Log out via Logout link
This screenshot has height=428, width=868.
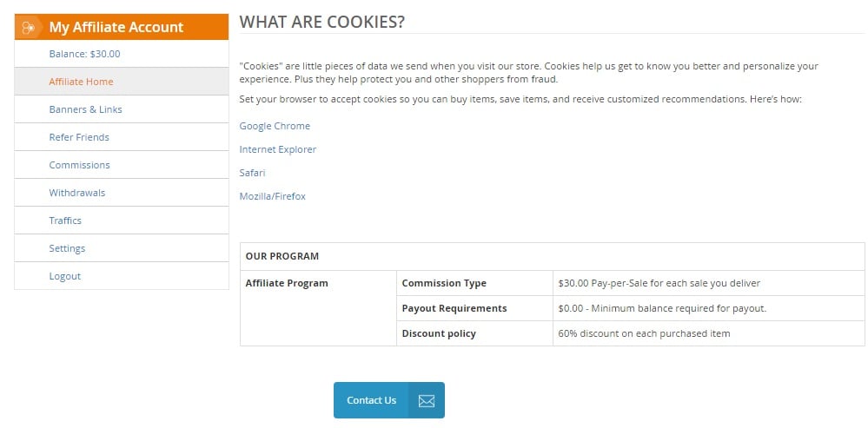click(x=122, y=276)
